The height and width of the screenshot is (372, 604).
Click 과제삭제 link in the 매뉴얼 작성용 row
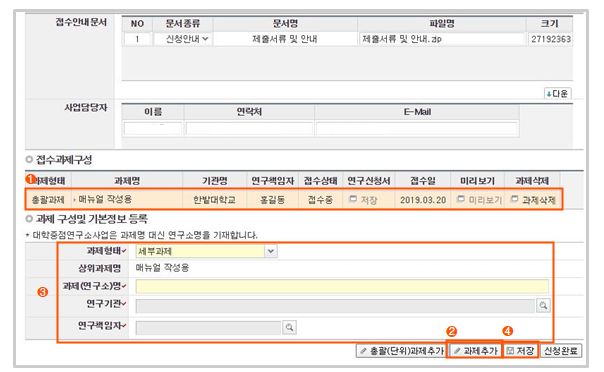[x=534, y=200]
